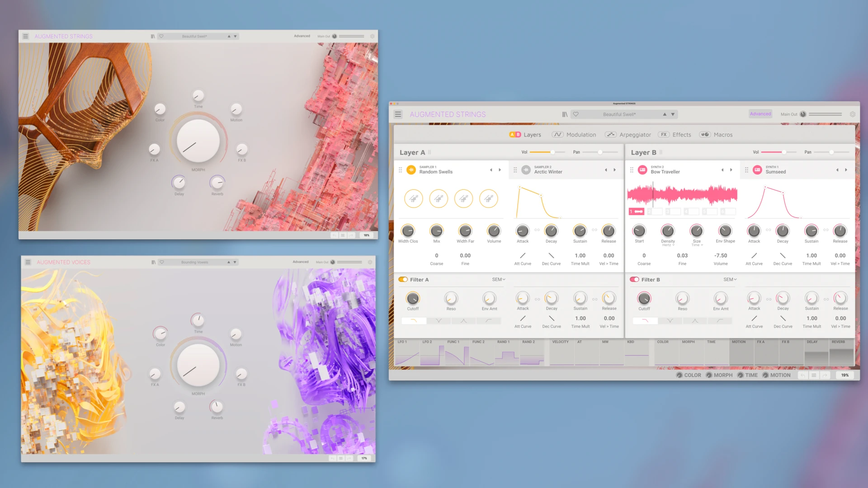Select next preset with down arrow
868x488 pixels.
673,114
